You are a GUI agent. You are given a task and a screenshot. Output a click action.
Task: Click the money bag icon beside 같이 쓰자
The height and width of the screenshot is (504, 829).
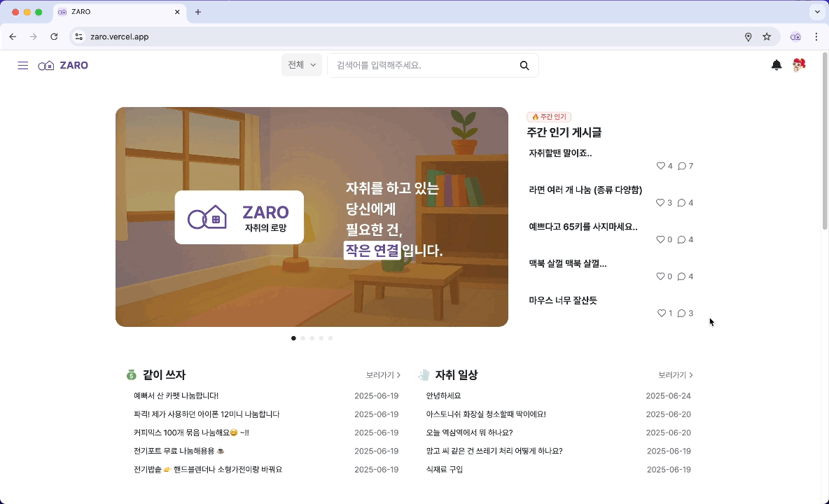[132, 375]
